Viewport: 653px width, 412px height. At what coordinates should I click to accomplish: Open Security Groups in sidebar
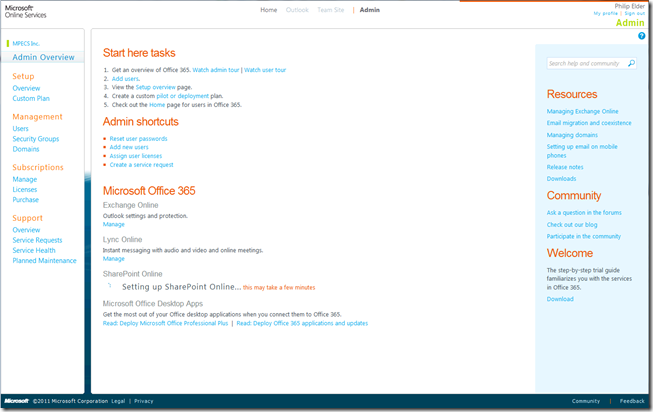pyautogui.click(x=36, y=139)
